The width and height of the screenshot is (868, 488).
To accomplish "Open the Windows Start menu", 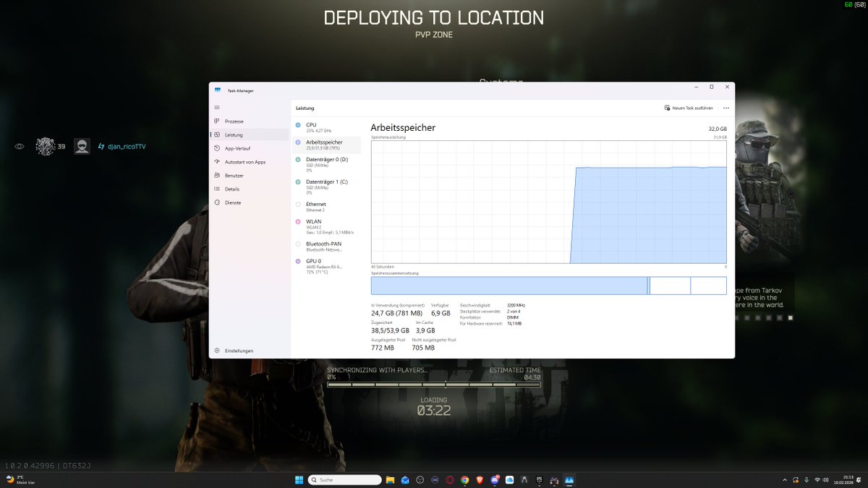I will pos(299,480).
